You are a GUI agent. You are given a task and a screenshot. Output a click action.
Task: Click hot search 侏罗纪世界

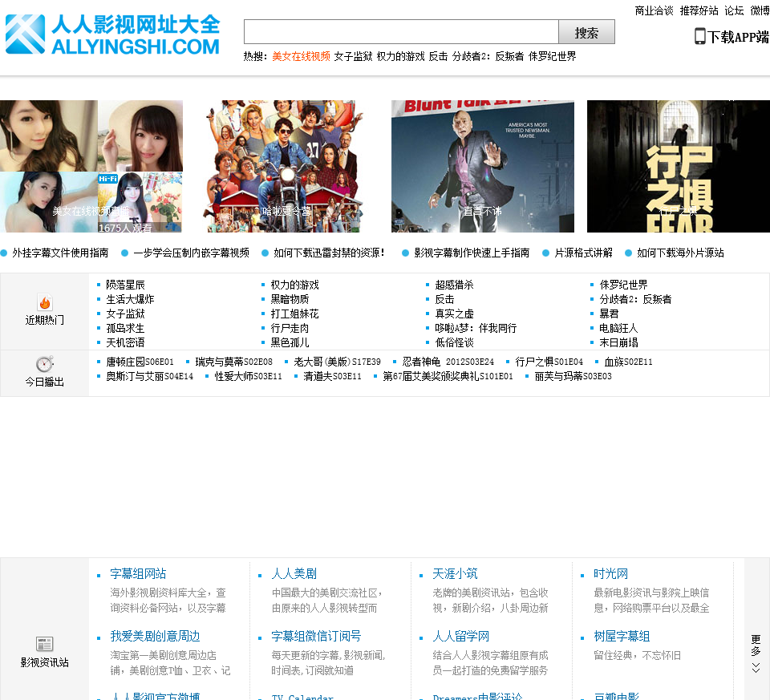click(552, 56)
